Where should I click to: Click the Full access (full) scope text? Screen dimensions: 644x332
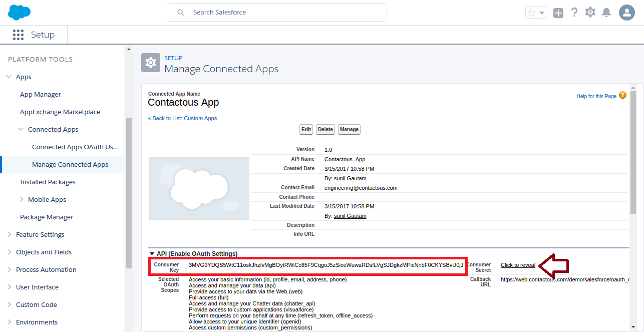tap(208, 297)
